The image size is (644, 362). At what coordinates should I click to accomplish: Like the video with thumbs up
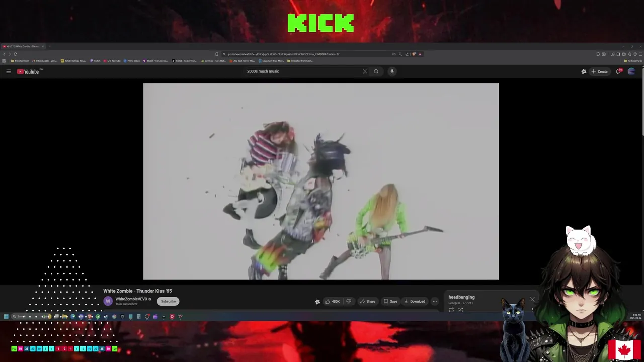click(x=332, y=301)
